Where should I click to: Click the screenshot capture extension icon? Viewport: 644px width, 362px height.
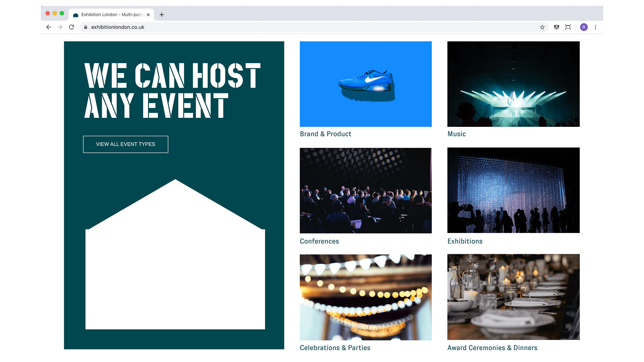(568, 27)
